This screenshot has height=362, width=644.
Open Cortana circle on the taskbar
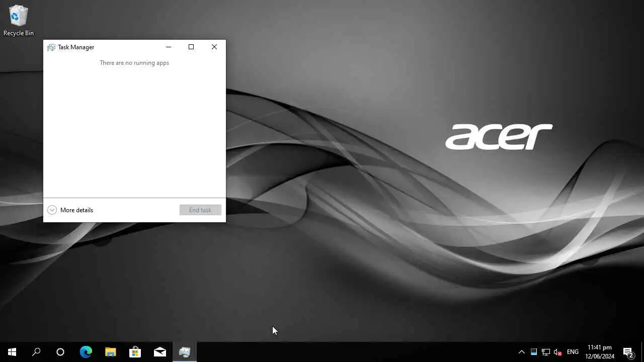60,352
